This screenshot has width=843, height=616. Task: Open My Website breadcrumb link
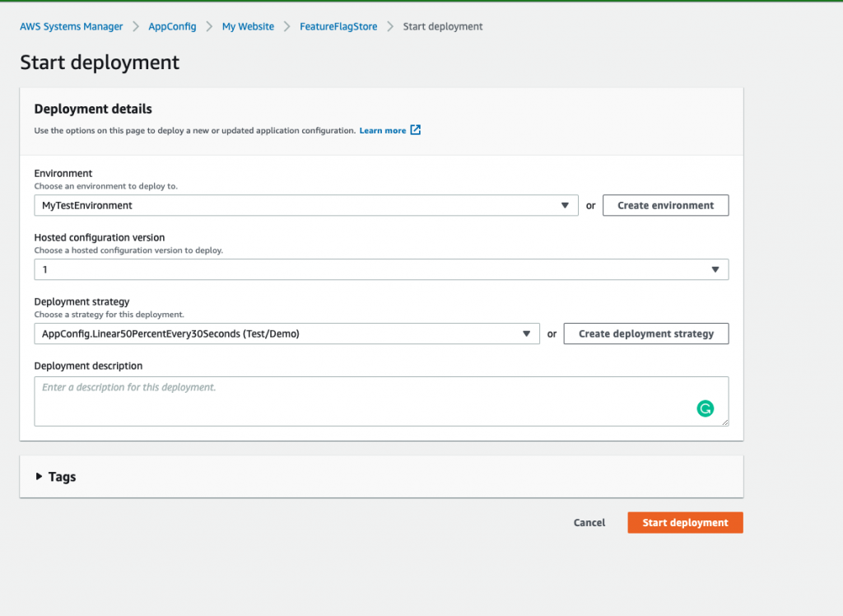[248, 26]
